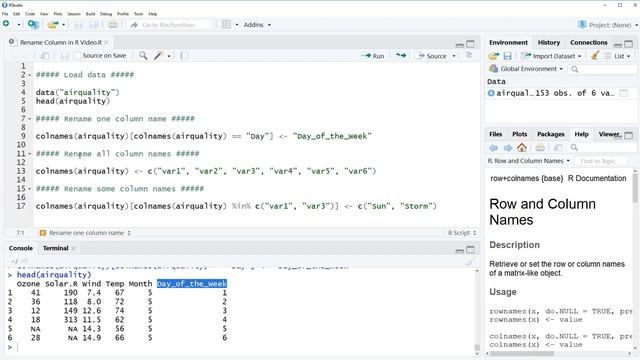This screenshot has width=640, height=360.
Task: Click Help pane forward arrow
Action: pos(508,148)
